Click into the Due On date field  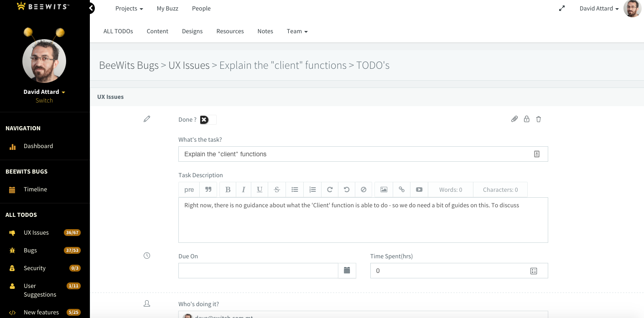point(258,271)
